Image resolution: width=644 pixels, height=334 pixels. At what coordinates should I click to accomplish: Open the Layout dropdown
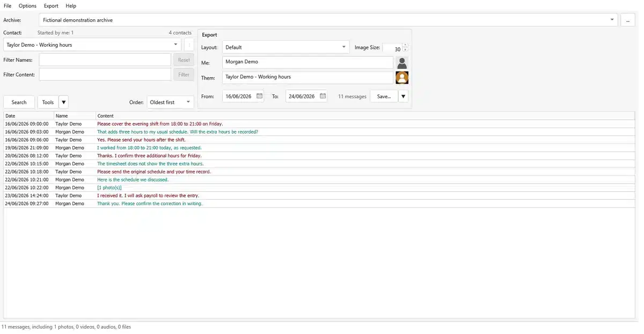coord(344,47)
